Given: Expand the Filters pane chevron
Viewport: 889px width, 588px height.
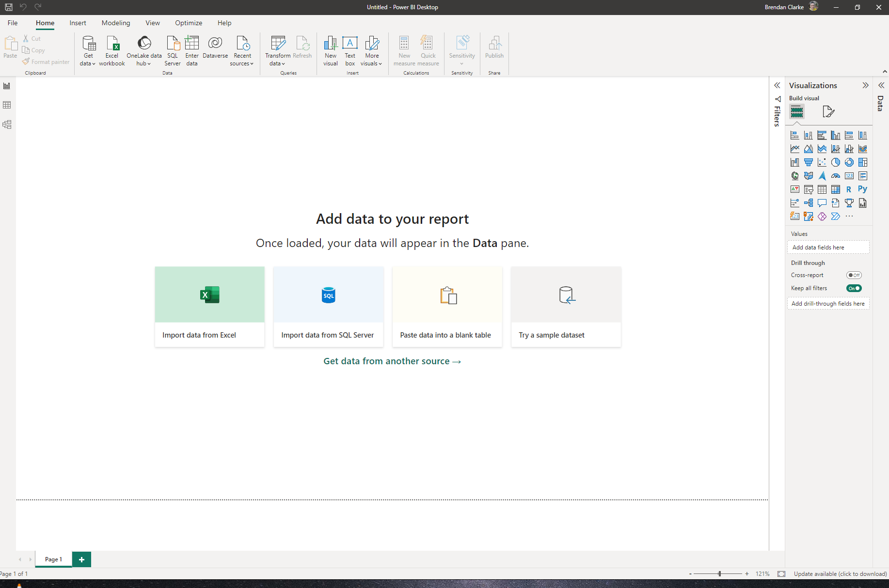Looking at the screenshot, I should tap(777, 85).
